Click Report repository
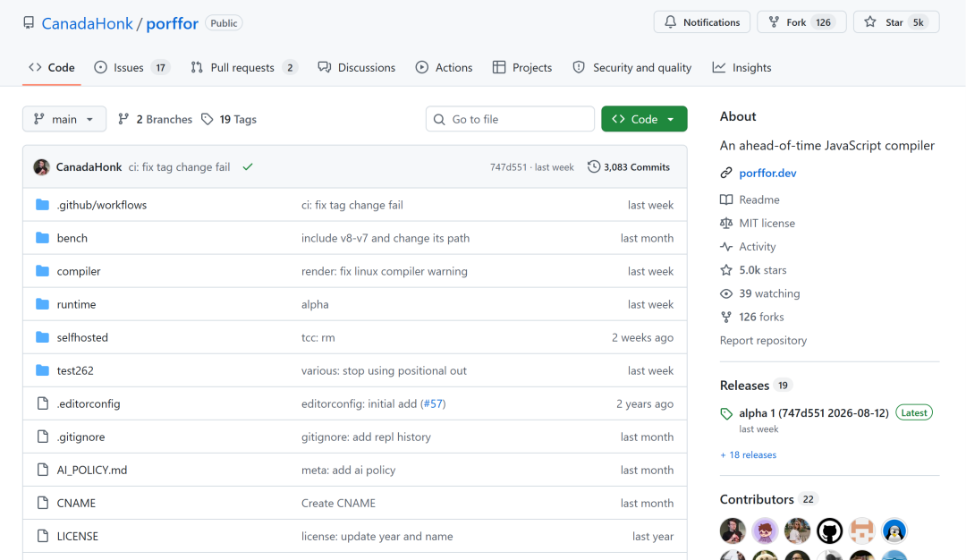Image resolution: width=966 pixels, height=560 pixels. tap(763, 340)
